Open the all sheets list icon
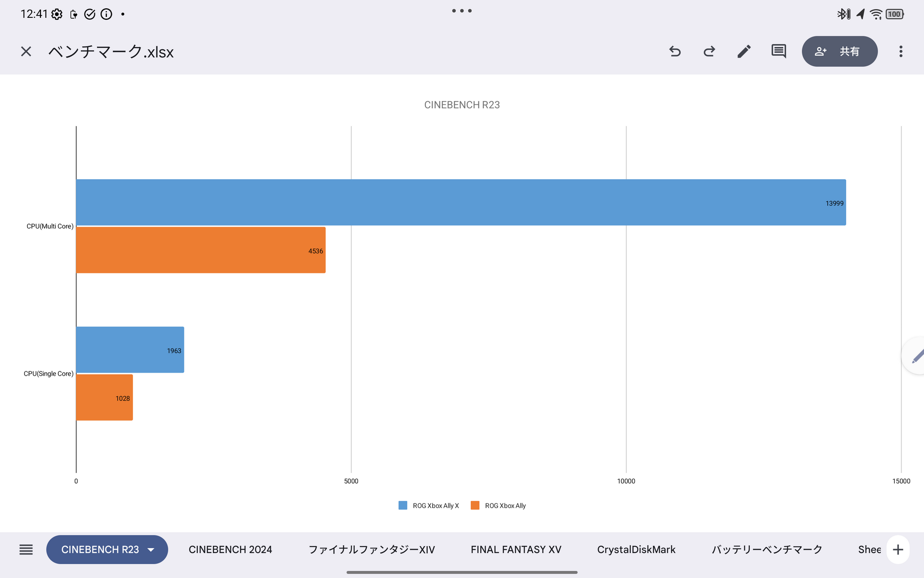This screenshot has height=578, width=924. click(26, 550)
